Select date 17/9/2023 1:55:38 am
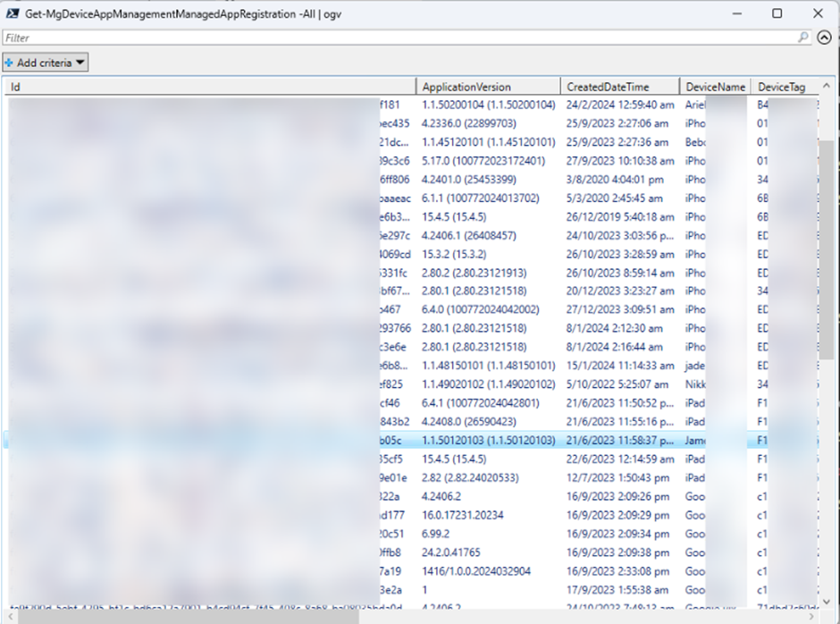The width and height of the screenshot is (840, 624). click(x=617, y=590)
